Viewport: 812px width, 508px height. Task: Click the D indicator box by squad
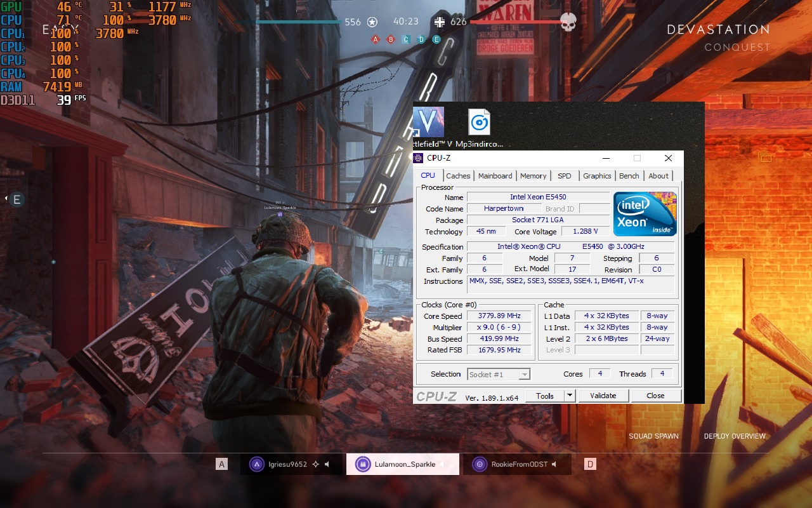(x=590, y=464)
